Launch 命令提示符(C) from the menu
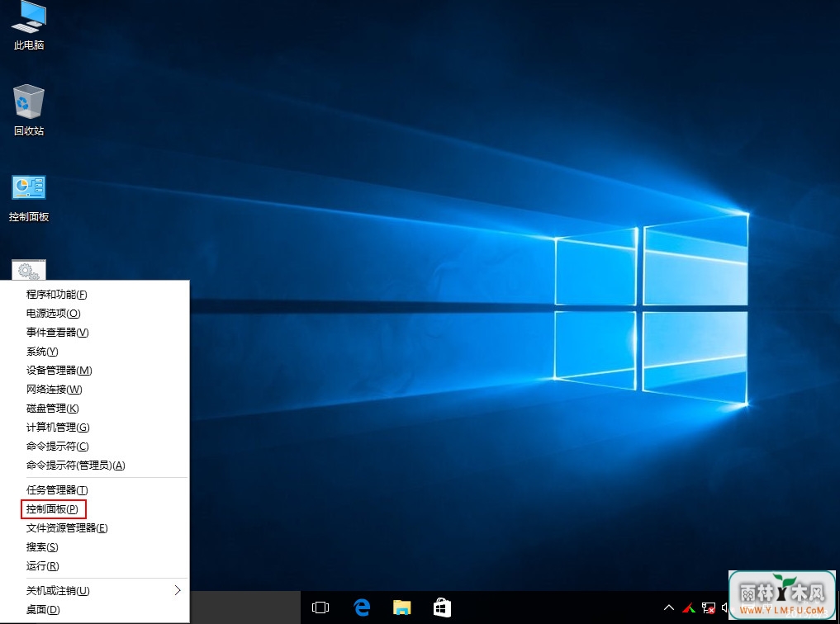The image size is (840, 624). pyautogui.click(x=95, y=447)
